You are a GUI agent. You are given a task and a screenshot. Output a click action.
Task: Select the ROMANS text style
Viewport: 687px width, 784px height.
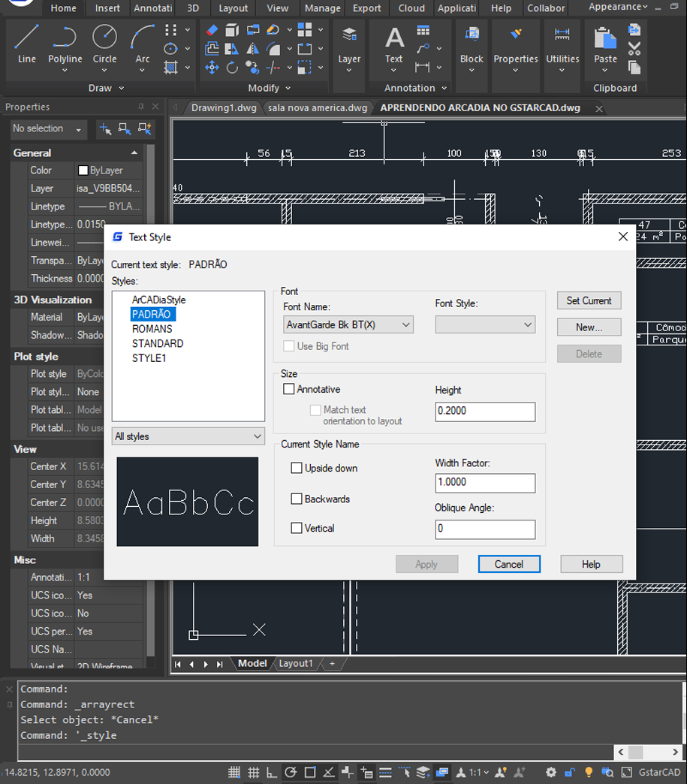coord(152,329)
